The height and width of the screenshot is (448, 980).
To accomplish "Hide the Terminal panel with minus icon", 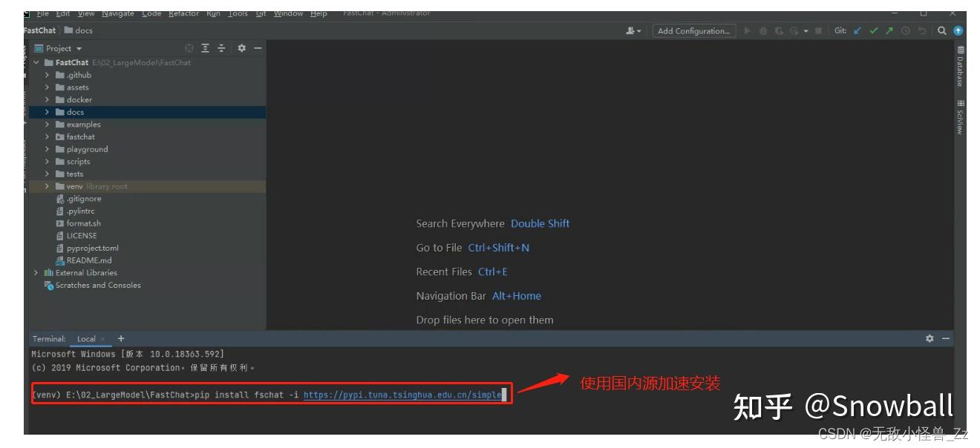I will tap(946, 338).
